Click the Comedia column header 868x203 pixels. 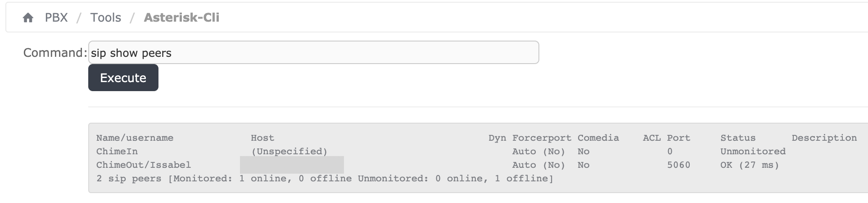(x=598, y=138)
